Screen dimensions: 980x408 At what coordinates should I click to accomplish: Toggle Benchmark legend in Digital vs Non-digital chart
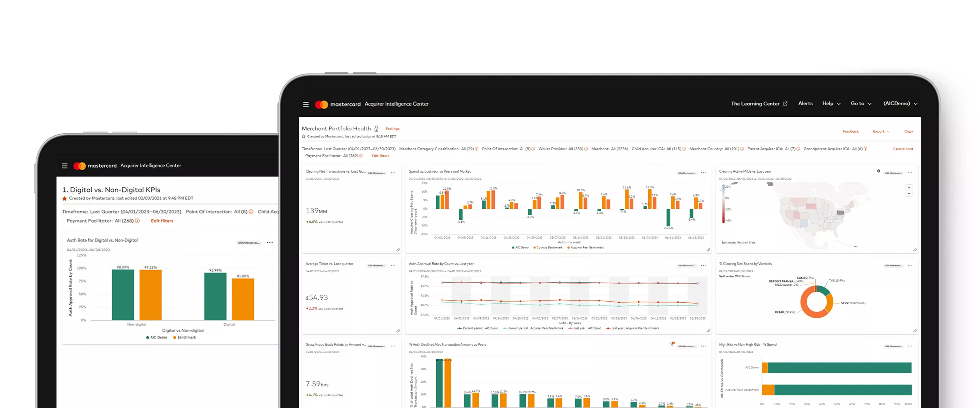tap(184, 338)
